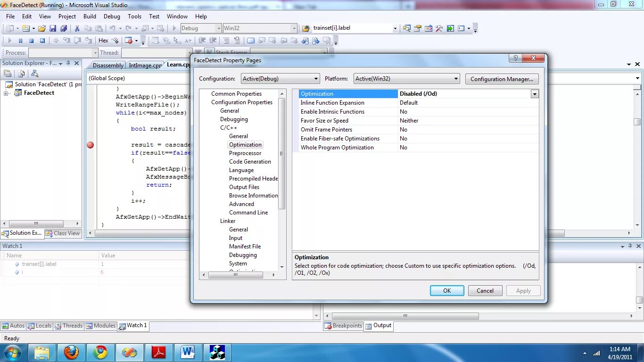Select Code Generation under C/C++

click(250, 162)
